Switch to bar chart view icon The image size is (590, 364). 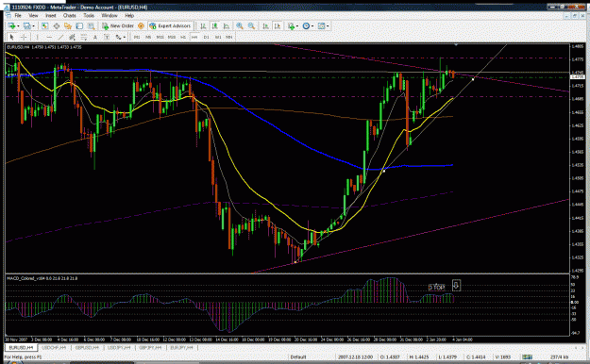pos(203,25)
